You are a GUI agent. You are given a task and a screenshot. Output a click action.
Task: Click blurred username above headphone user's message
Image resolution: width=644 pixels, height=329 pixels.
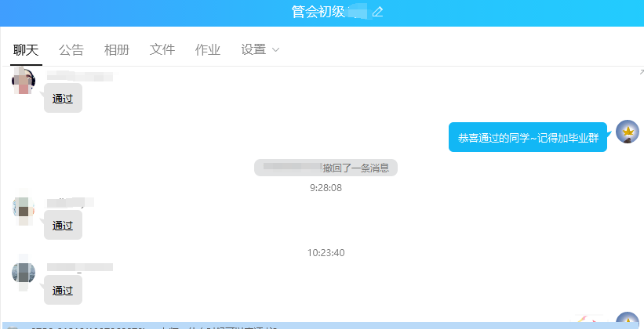point(80,76)
